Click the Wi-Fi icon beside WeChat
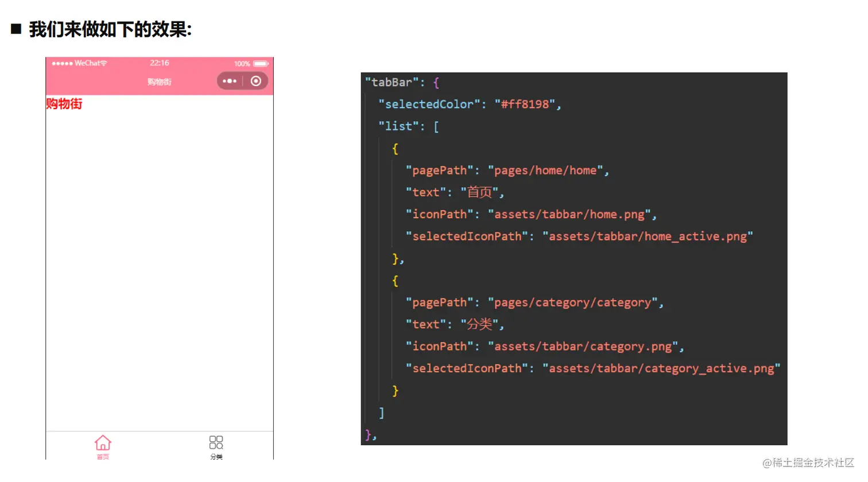868x482 pixels. pos(103,63)
